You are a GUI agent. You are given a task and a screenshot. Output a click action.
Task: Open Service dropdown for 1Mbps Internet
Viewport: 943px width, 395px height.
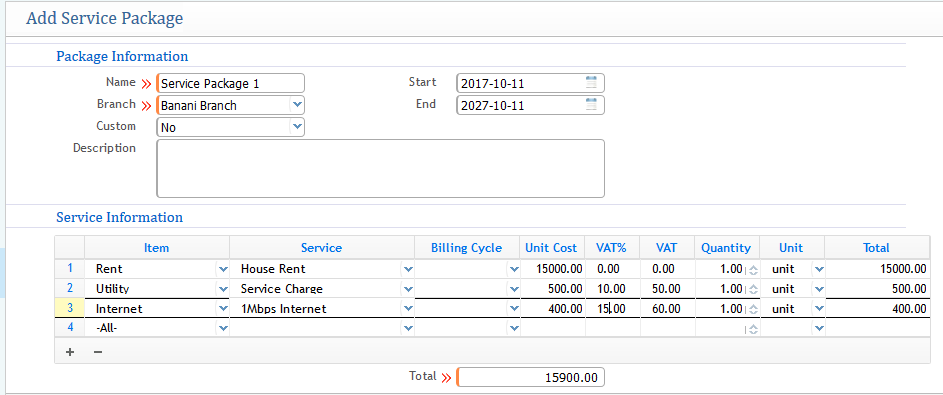(408, 308)
